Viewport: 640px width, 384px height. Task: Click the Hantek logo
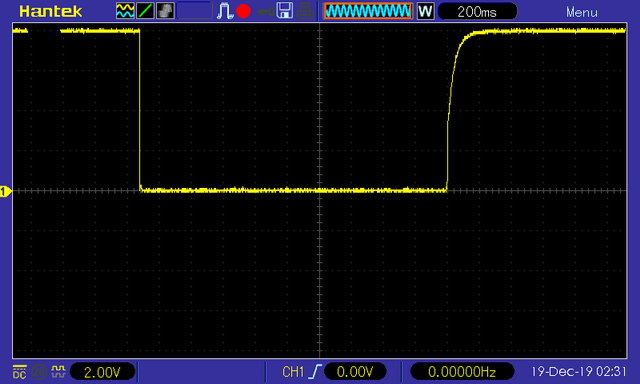pos(51,11)
